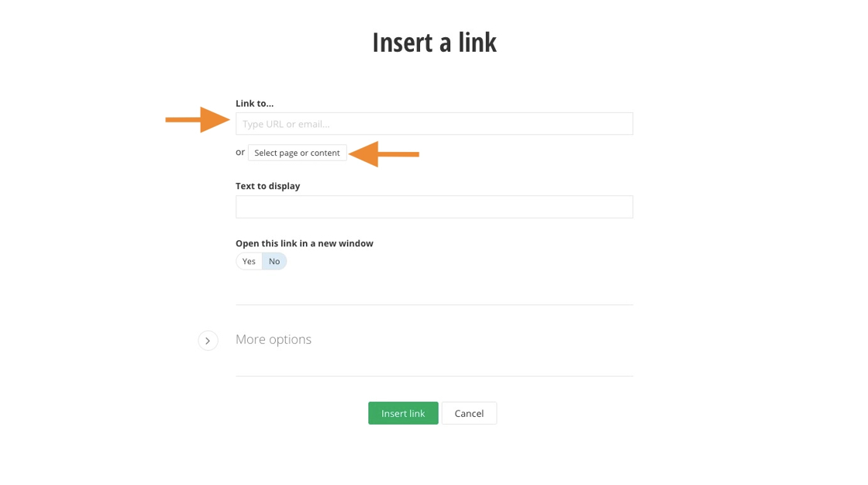Image resolution: width=868 pixels, height=485 pixels.
Task: Cancel the insert link dialog
Action: 469,414
